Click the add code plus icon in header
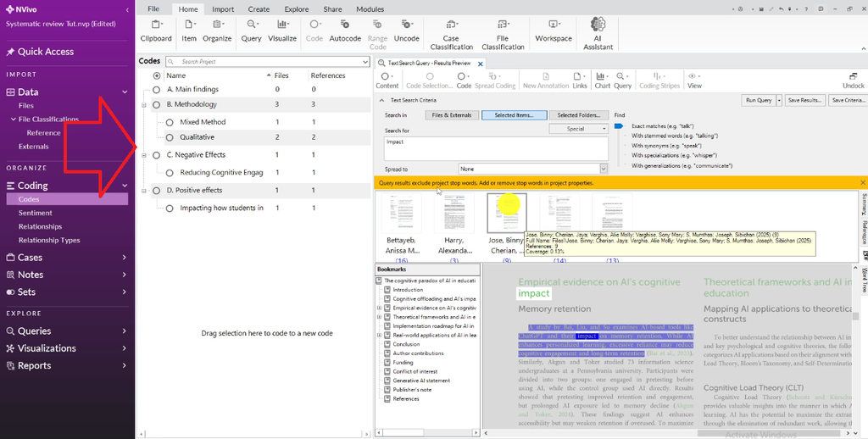The width and height of the screenshot is (868, 439). (x=157, y=75)
